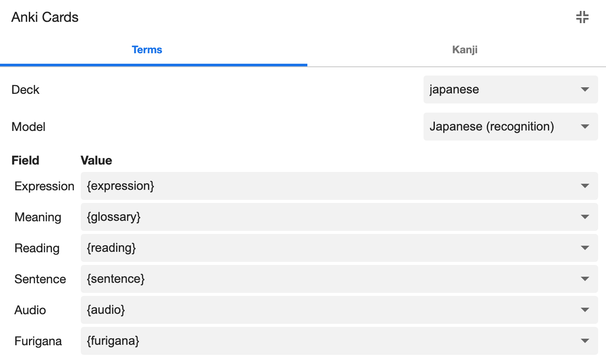This screenshot has width=606, height=364.
Task: Click the Expression field marker arrow
Action: pyautogui.click(x=585, y=186)
